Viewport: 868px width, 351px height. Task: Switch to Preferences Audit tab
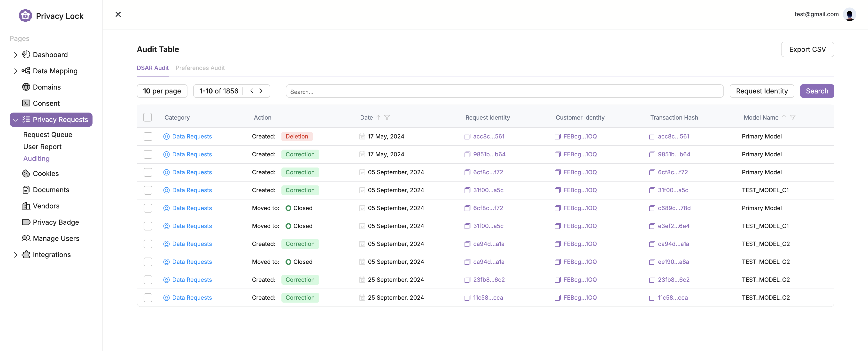(x=200, y=68)
